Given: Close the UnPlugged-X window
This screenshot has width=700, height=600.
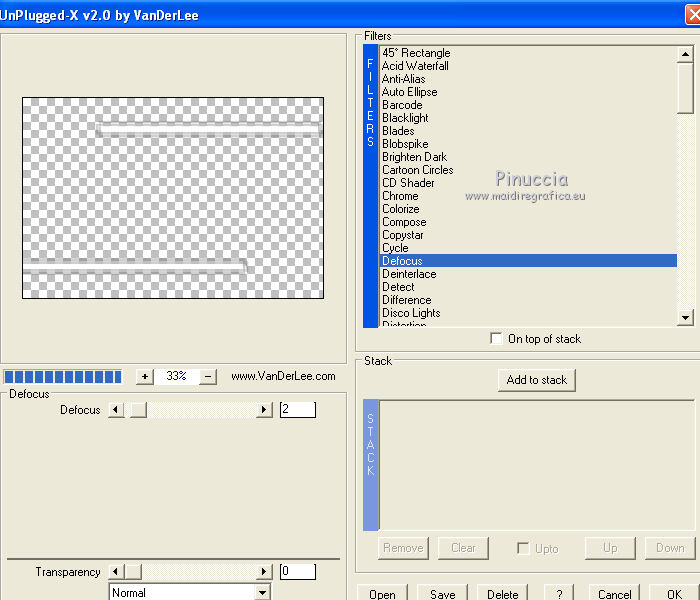Looking at the screenshot, I should (x=692, y=15).
